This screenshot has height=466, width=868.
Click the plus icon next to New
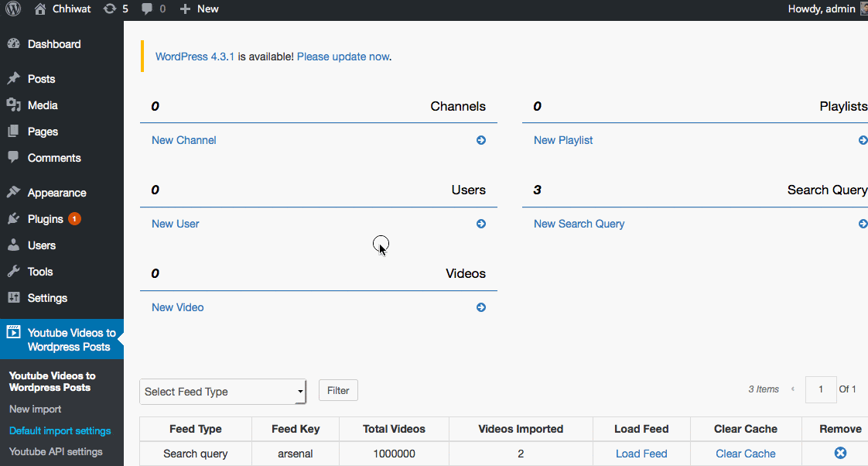[185, 9]
